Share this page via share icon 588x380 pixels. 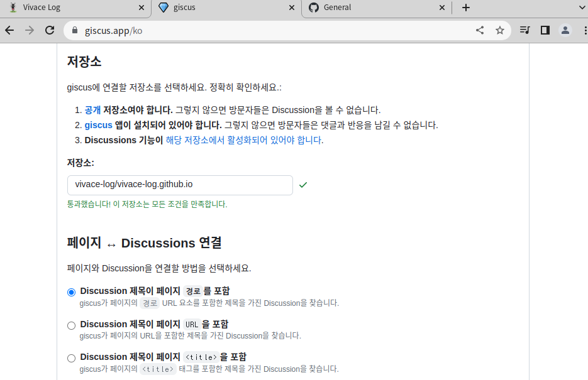[480, 30]
